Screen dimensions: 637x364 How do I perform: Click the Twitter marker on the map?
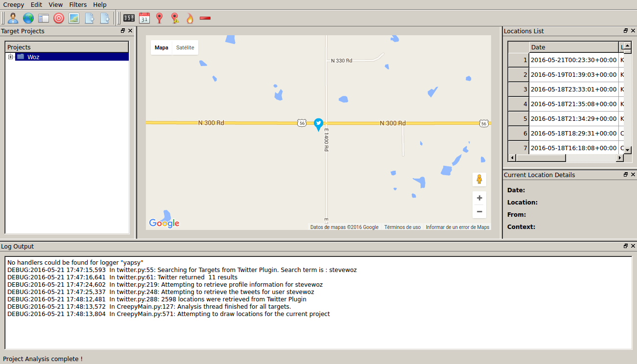click(318, 124)
